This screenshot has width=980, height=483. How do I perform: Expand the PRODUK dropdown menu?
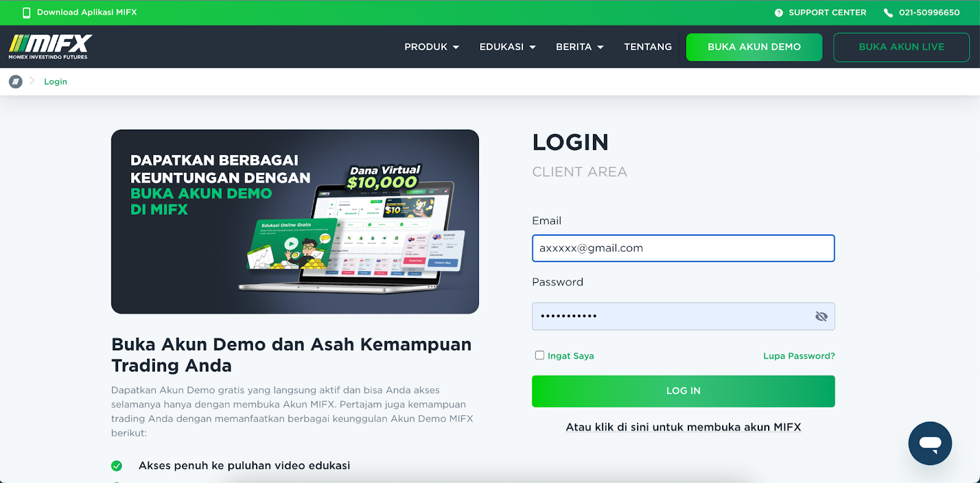[x=431, y=47]
